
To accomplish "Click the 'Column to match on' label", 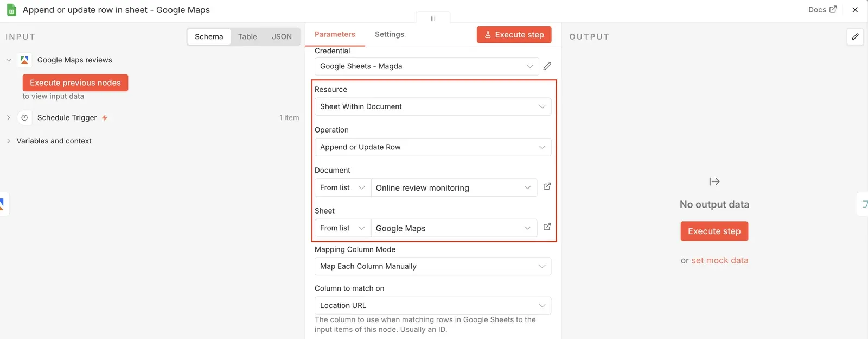I will point(349,288).
